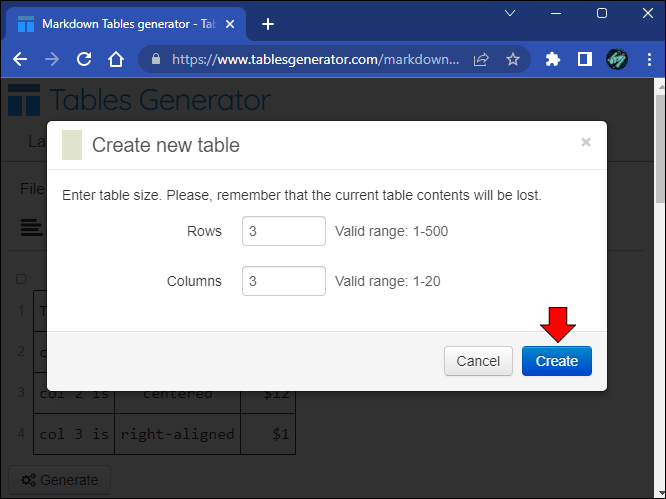Focus the Rows input field

pos(283,231)
